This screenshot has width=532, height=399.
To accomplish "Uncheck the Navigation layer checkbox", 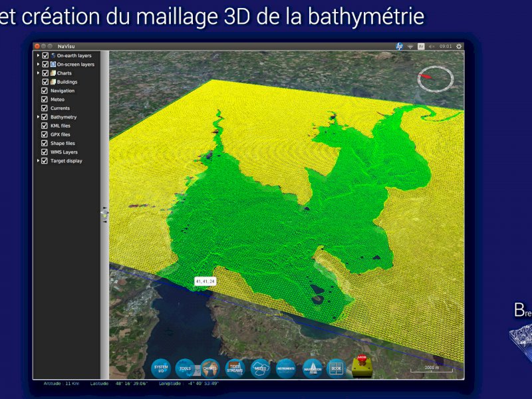I will coord(45,90).
